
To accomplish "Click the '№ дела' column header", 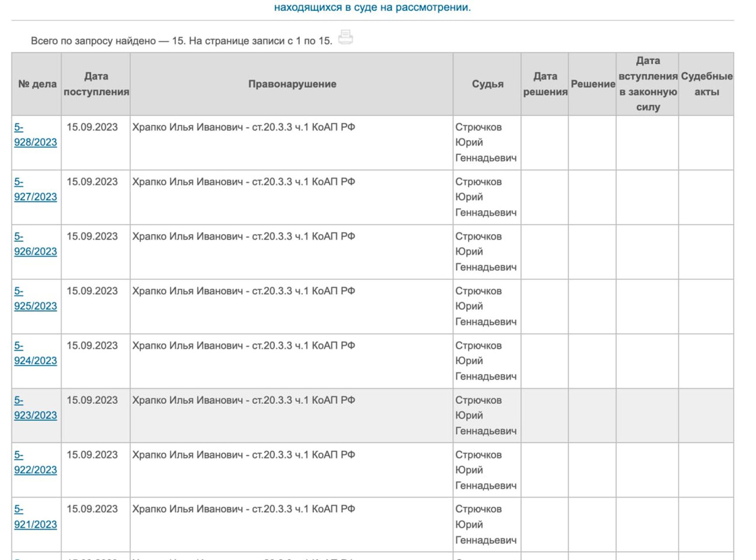I will click(37, 84).
